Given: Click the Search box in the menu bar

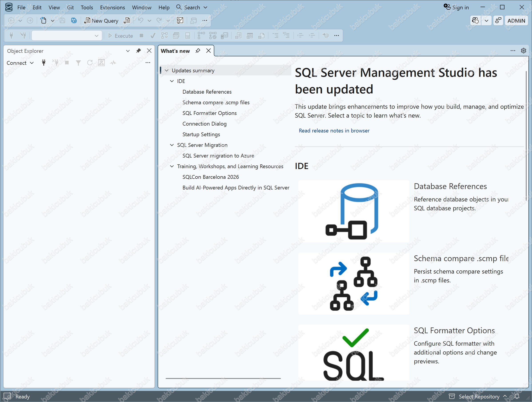Looking at the screenshot, I should coord(192,8).
